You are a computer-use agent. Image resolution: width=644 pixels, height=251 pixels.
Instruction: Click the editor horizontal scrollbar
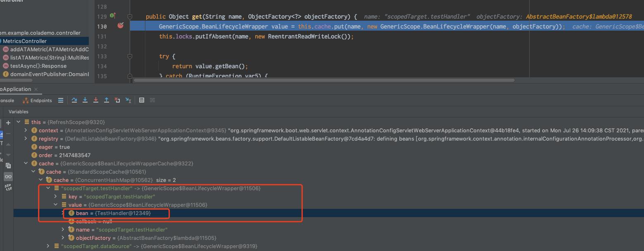[324, 80]
